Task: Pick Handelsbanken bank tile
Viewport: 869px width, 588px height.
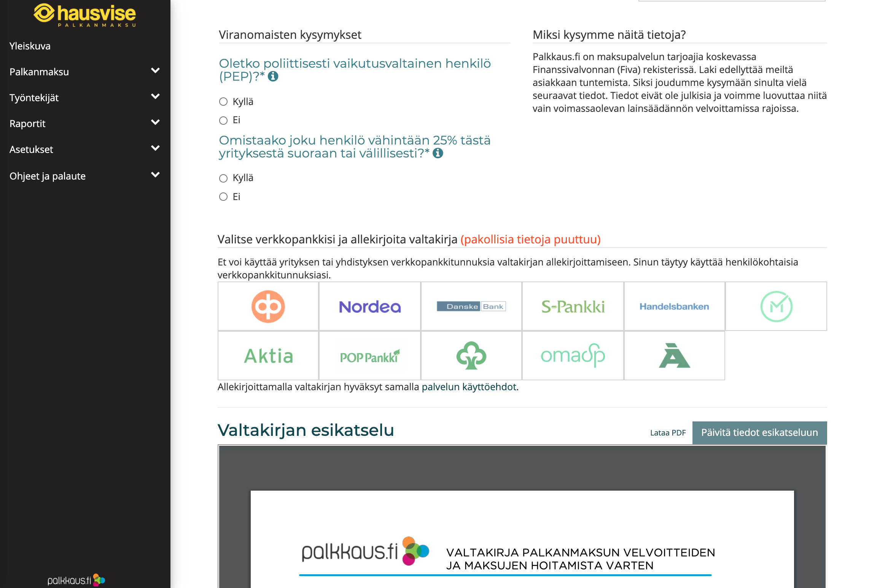Action: [675, 306]
